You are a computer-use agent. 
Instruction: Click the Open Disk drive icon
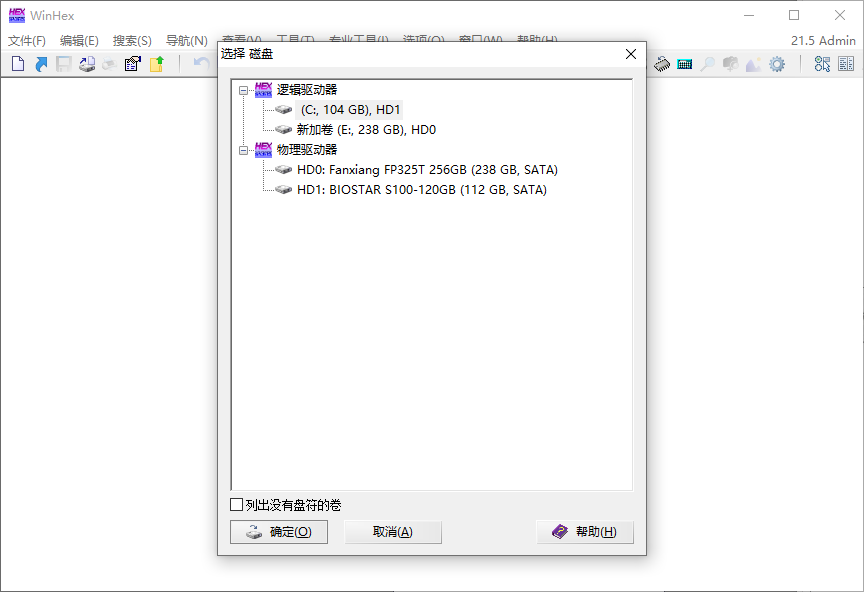[87, 64]
